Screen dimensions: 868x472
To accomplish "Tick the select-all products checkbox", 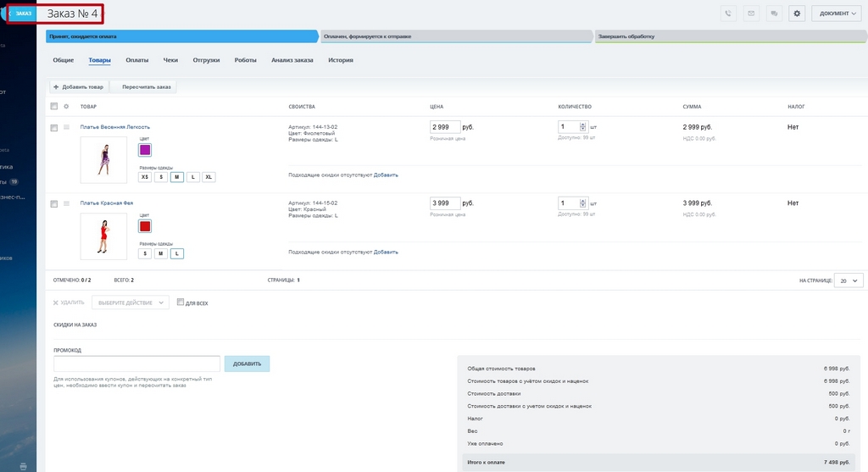I will click(x=53, y=106).
